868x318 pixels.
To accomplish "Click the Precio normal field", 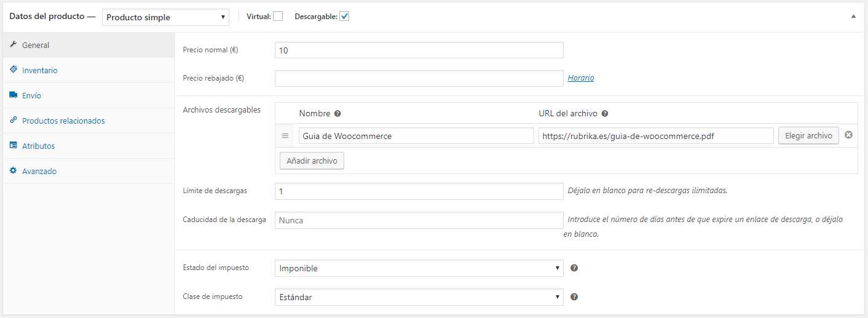I will pyautogui.click(x=419, y=50).
